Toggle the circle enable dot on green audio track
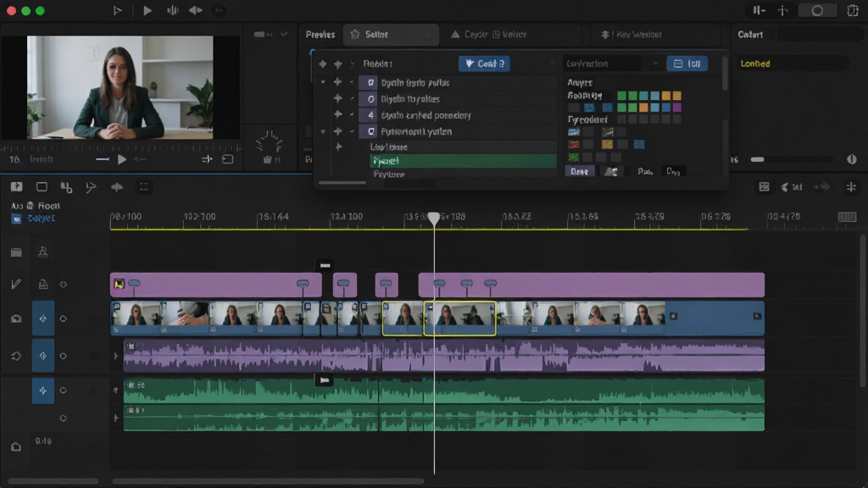 tap(63, 391)
